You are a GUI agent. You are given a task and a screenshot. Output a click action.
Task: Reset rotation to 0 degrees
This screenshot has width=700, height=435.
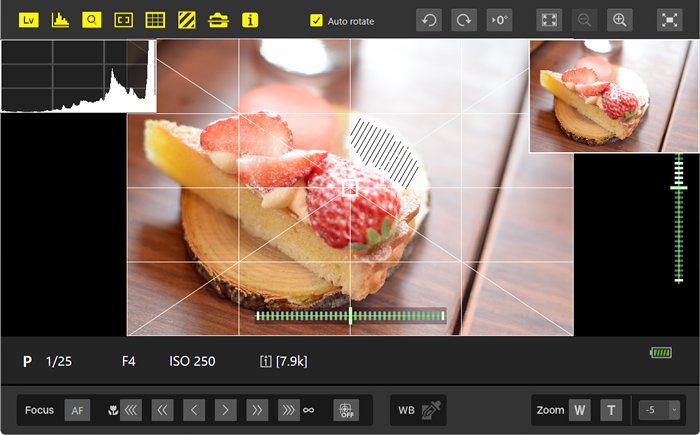click(499, 20)
